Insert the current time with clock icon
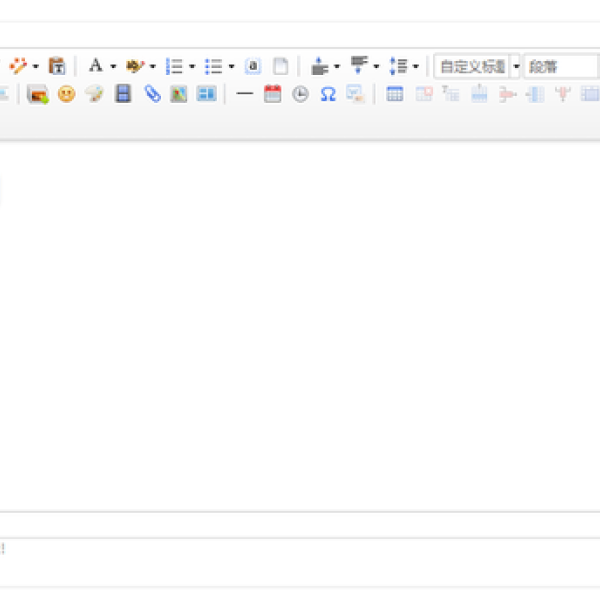Viewport: 600px width, 600px height. tap(300, 94)
